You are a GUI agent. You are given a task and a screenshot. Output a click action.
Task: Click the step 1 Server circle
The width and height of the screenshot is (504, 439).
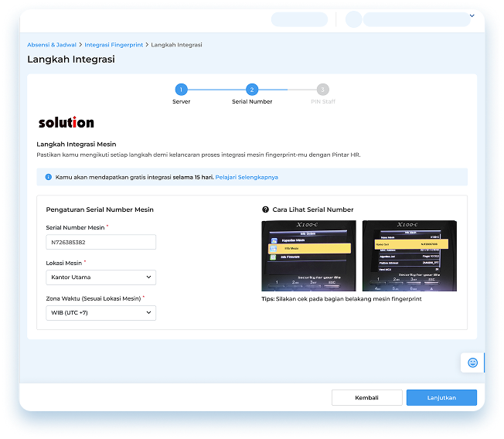(x=181, y=90)
